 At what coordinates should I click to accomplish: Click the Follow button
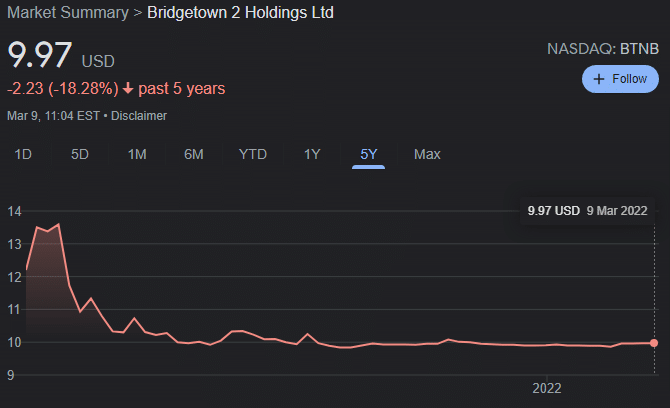tap(620, 79)
